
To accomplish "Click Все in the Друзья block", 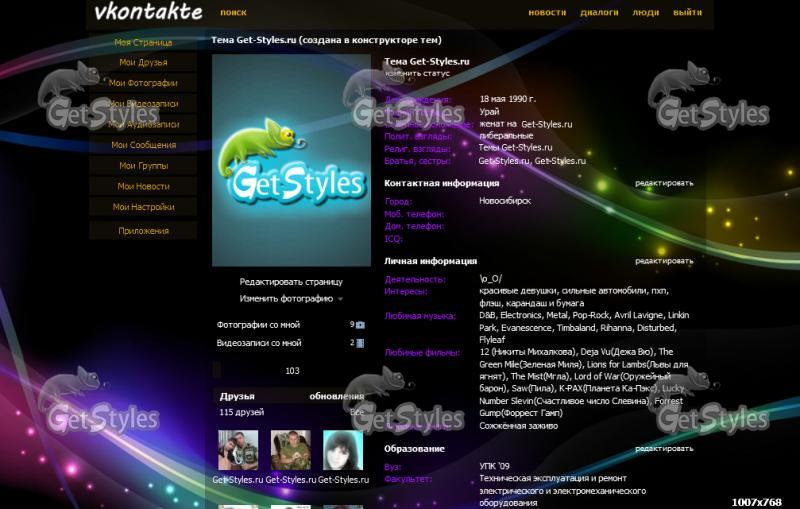I will coord(357,412).
